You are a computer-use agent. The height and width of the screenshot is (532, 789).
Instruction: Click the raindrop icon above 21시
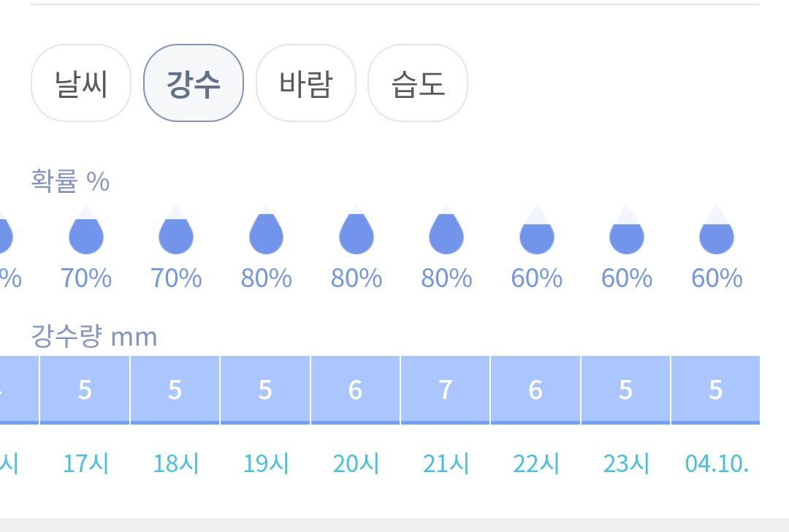pyautogui.click(x=446, y=229)
